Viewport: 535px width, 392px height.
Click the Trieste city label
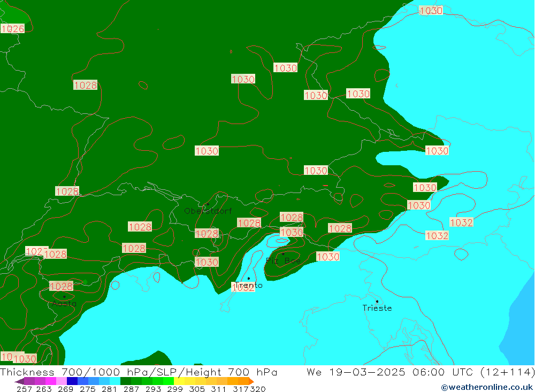(377, 308)
